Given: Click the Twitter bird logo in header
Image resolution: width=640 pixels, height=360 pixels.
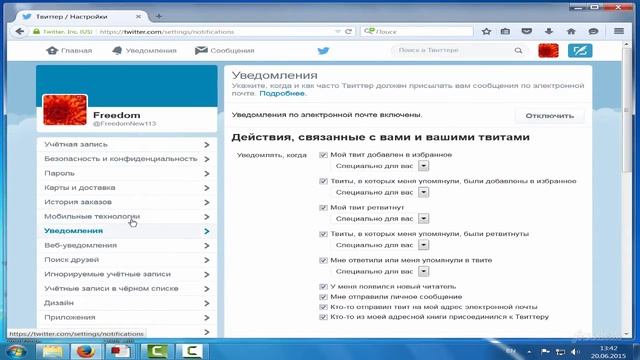Looking at the screenshot, I should pos(323,51).
